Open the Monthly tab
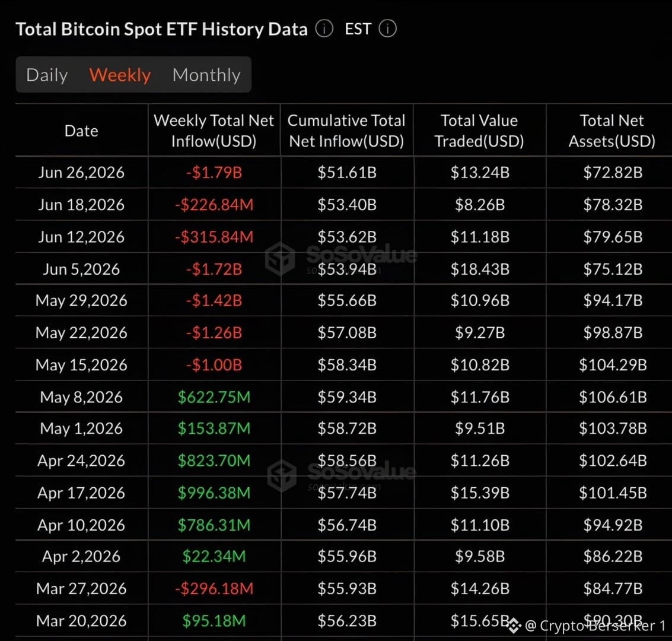This screenshot has width=672, height=641. click(206, 75)
